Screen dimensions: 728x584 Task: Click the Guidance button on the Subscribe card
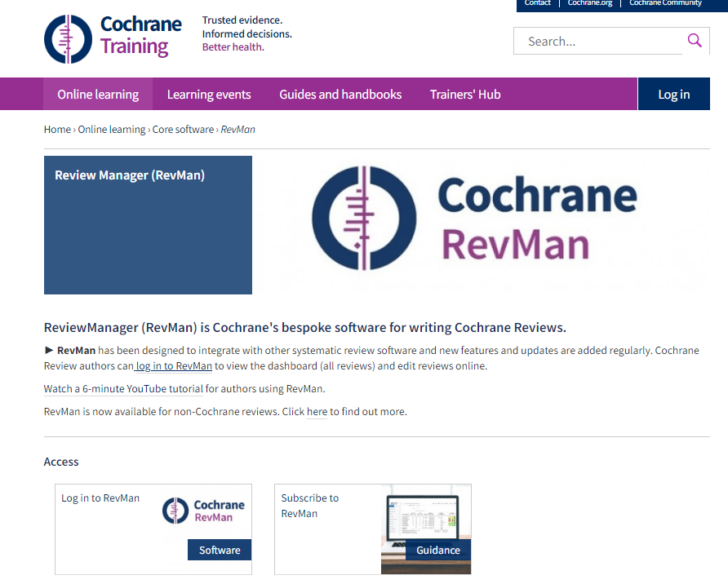(437, 550)
